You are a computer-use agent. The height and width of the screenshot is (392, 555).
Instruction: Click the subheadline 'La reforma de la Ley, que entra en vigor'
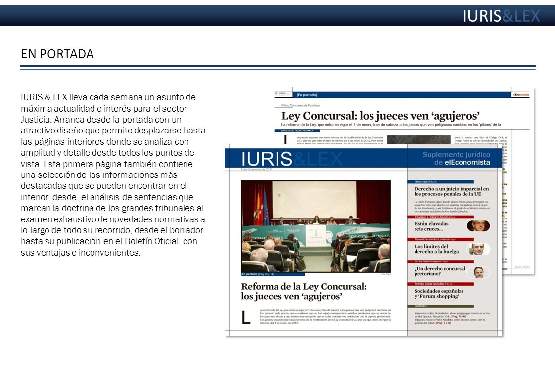click(x=391, y=125)
